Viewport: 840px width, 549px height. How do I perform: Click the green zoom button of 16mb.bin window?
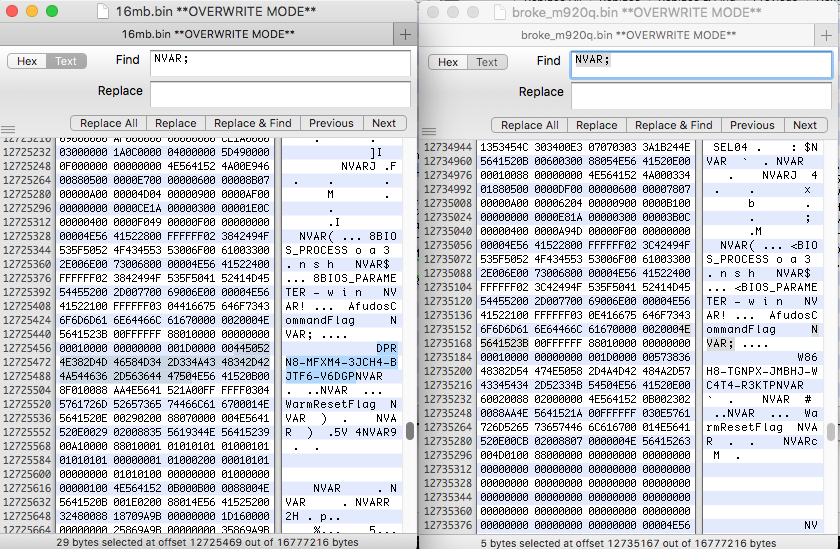52,11
